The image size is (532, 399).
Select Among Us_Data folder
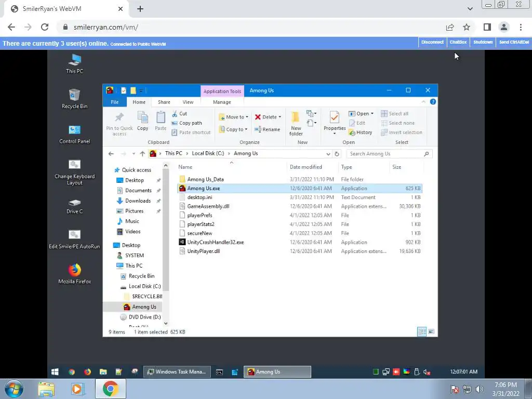pyautogui.click(x=205, y=179)
